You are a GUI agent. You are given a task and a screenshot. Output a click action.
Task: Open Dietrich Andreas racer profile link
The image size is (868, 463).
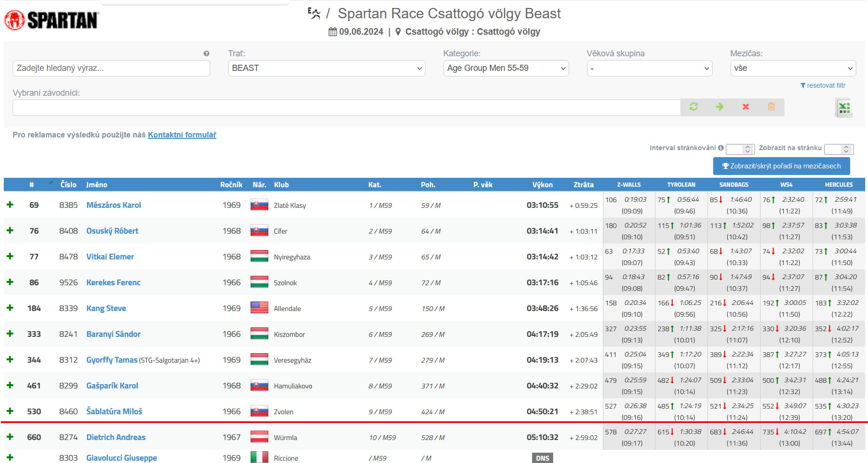click(116, 437)
